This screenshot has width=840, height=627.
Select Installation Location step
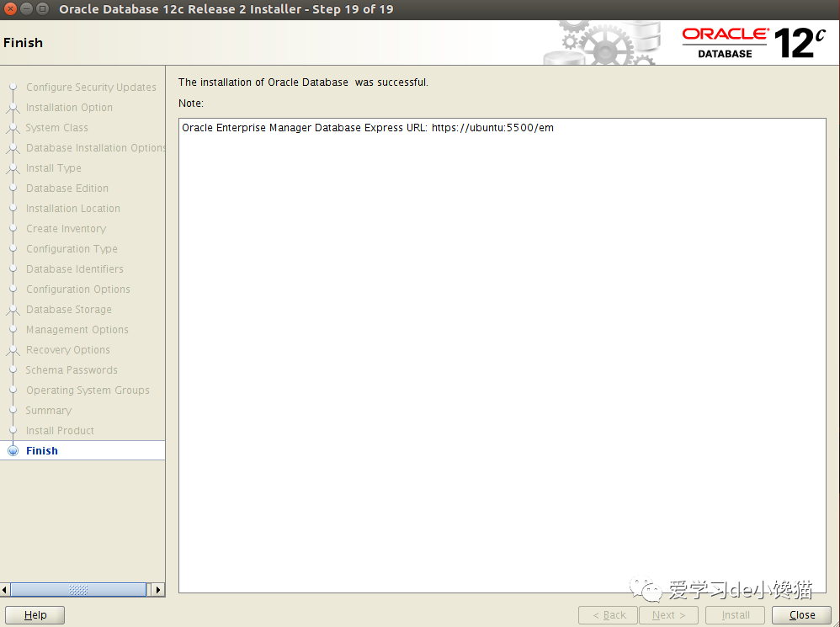click(x=73, y=209)
